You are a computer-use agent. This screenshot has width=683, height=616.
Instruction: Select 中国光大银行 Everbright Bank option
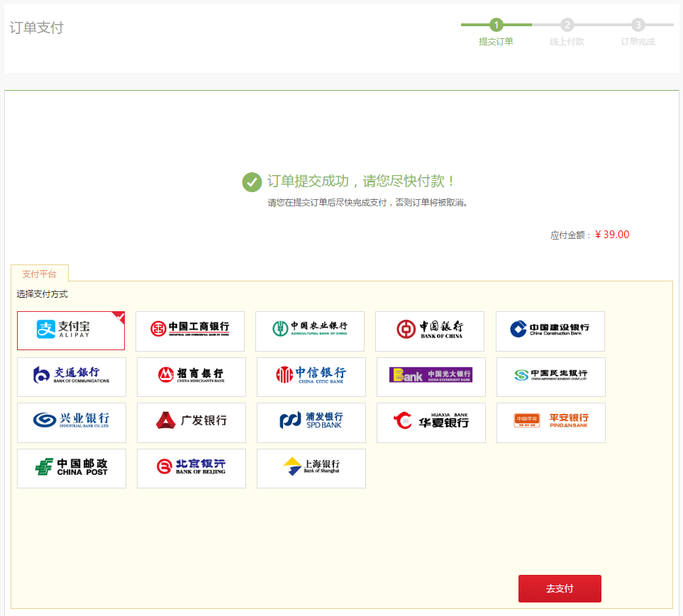coord(431,377)
